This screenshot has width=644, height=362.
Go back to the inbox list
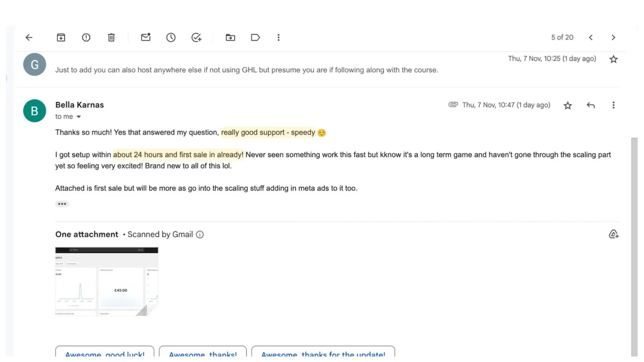pos(29,38)
